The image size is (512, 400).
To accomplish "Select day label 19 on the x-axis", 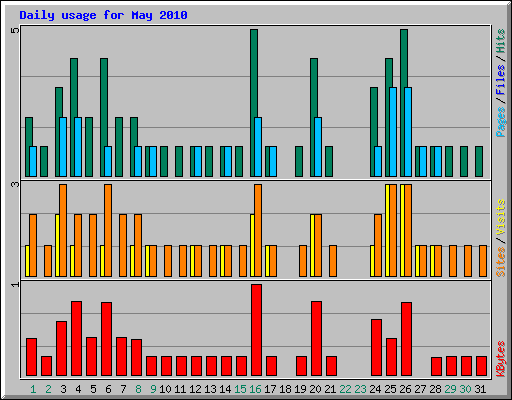I will (x=300, y=389).
